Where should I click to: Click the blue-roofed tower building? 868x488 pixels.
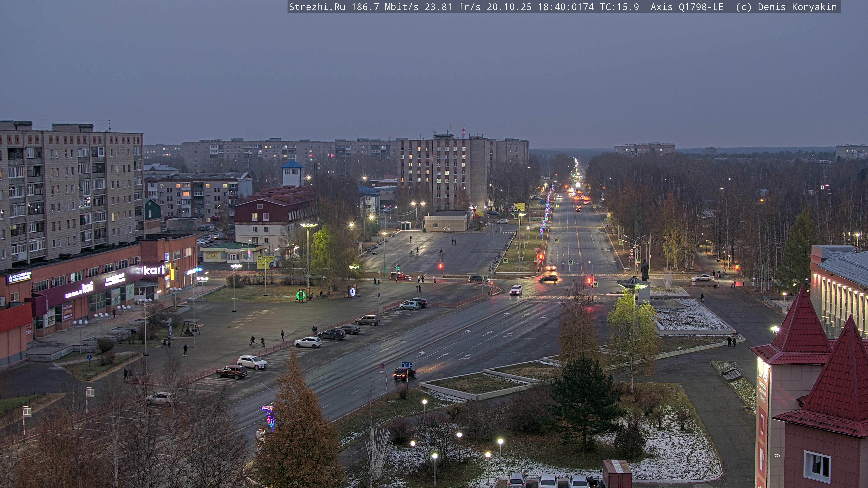[x=292, y=174]
